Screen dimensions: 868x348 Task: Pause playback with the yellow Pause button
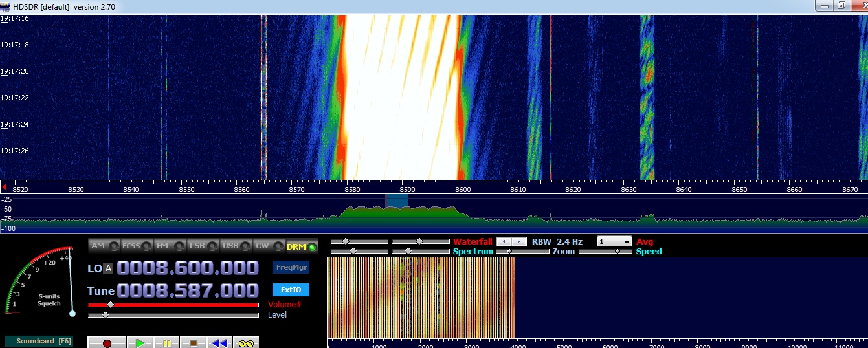click(x=166, y=343)
